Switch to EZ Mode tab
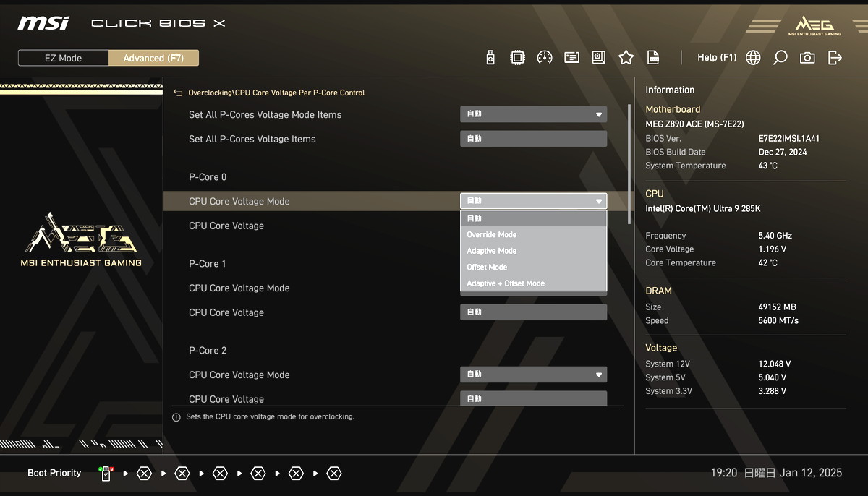 pos(63,58)
